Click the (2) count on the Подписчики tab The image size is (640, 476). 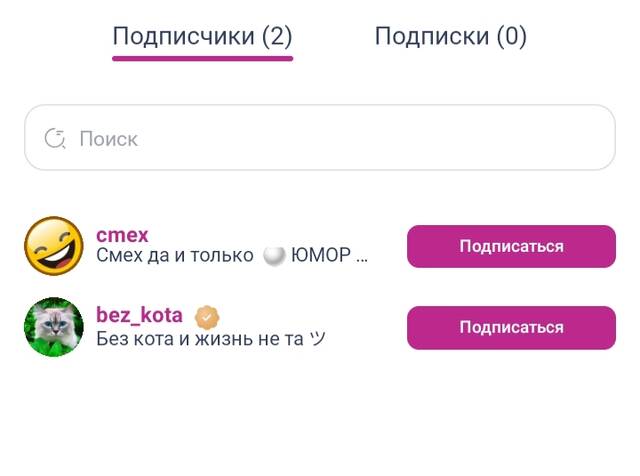[277, 37]
